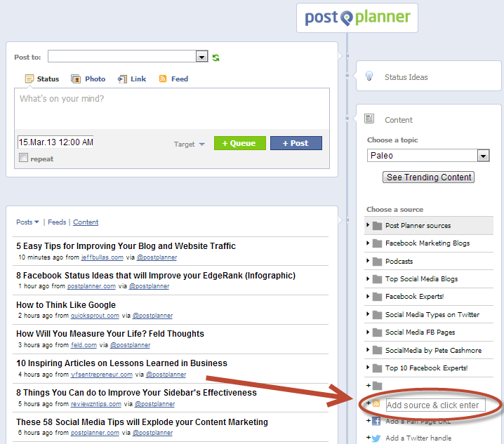
Task: Select the Photo tab
Action: pos(88,79)
